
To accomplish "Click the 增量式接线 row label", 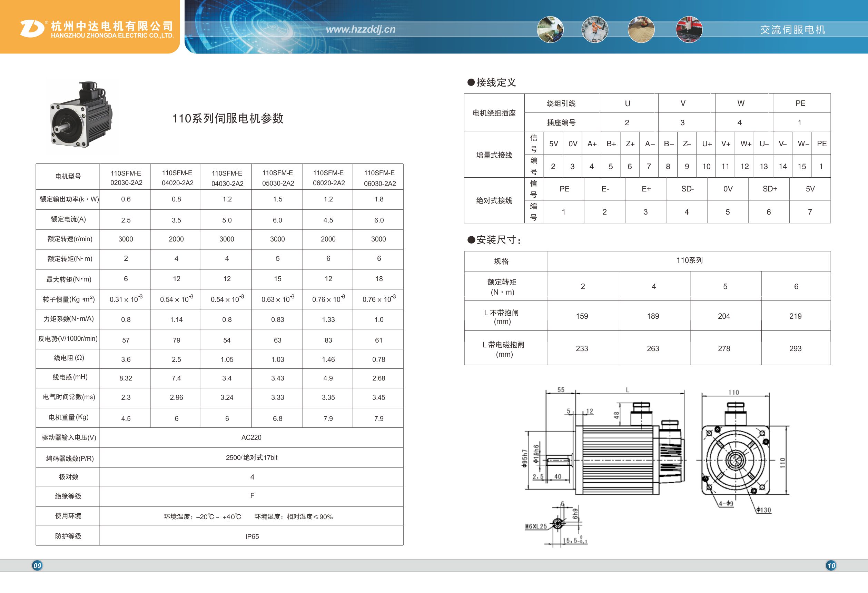I will tap(494, 155).
